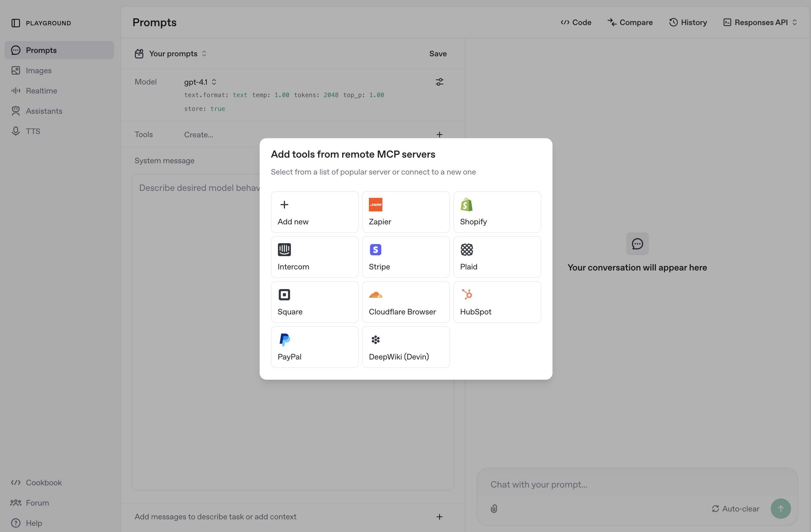
Task: Click 'Add messages to describe task' text
Action: point(215,517)
